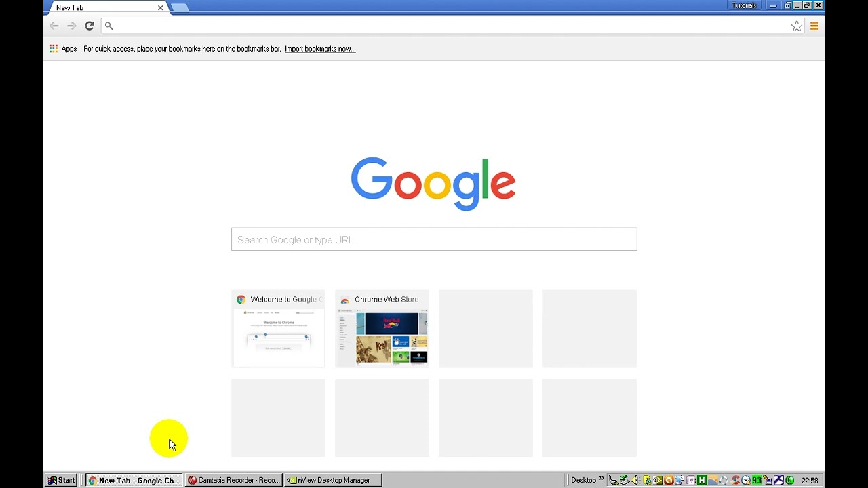Switch to nView Desktop Manager in taskbar

(x=333, y=480)
